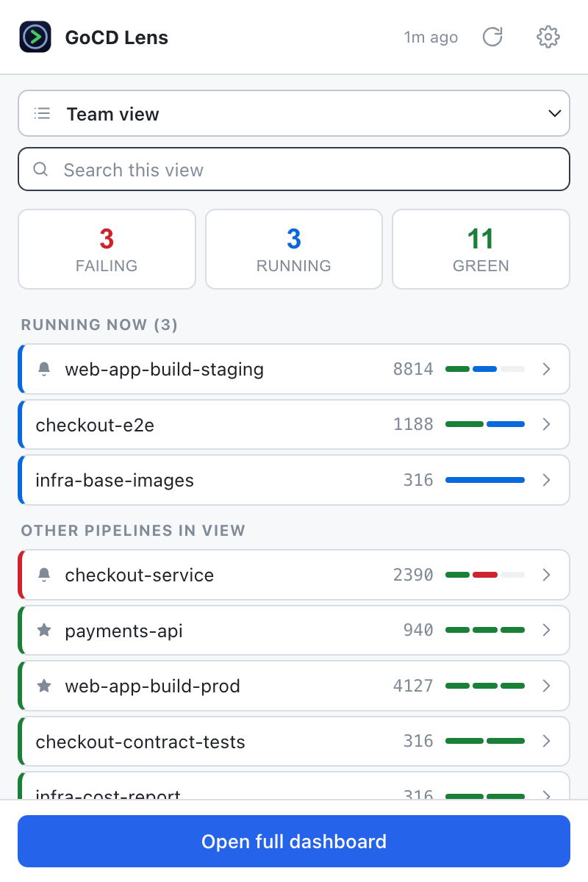Filter by the 3 Failing card
Image resolution: width=588 pixels, height=882 pixels.
point(107,249)
